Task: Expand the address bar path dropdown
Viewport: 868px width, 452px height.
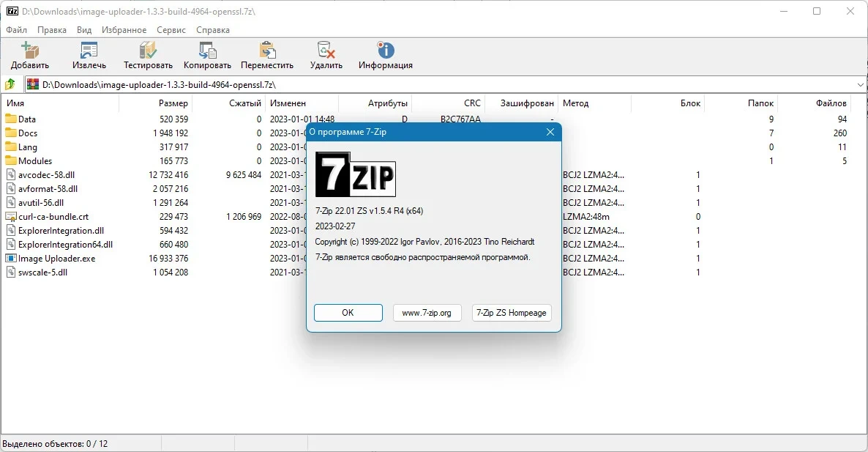Action: (860, 85)
